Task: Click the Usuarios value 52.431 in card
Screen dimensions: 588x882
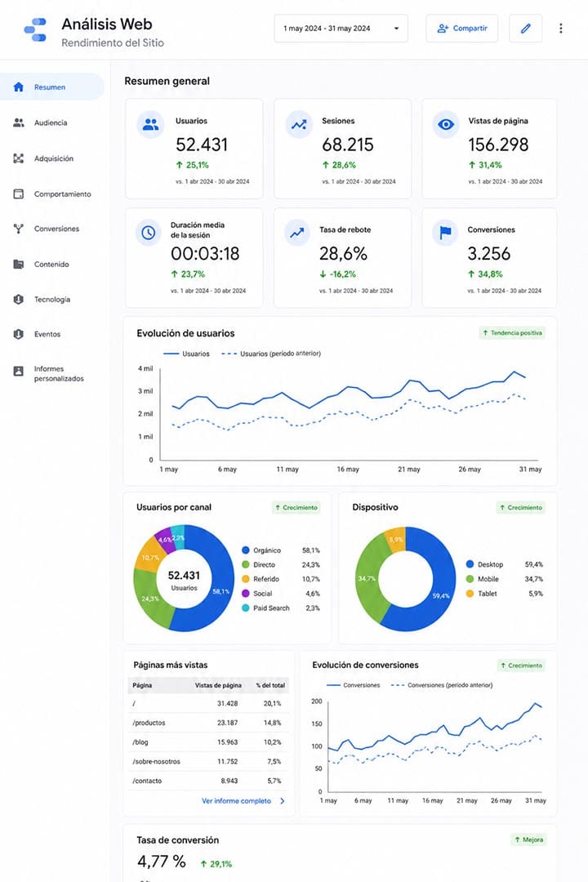Action: (x=202, y=145)
